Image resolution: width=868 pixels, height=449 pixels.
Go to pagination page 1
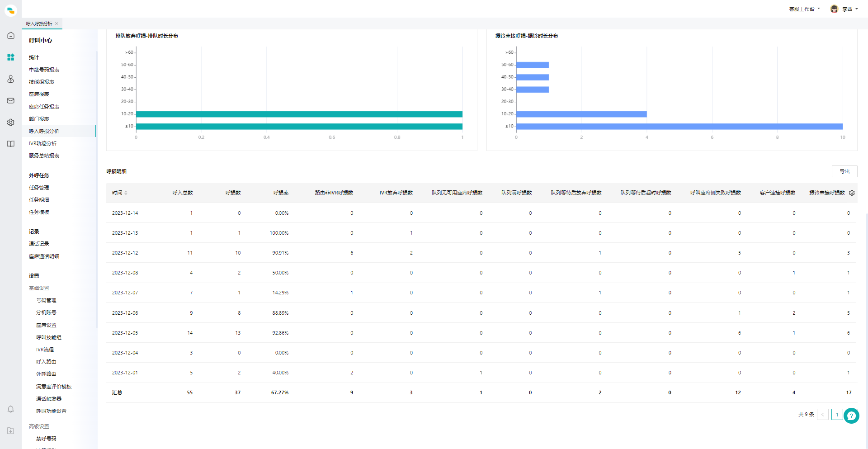click(837, 414)
